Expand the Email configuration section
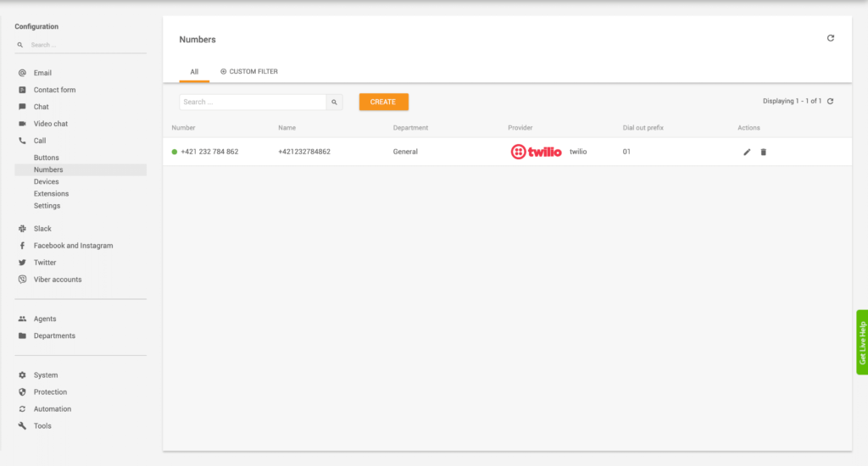868x466 pixels. click(42, 73)
